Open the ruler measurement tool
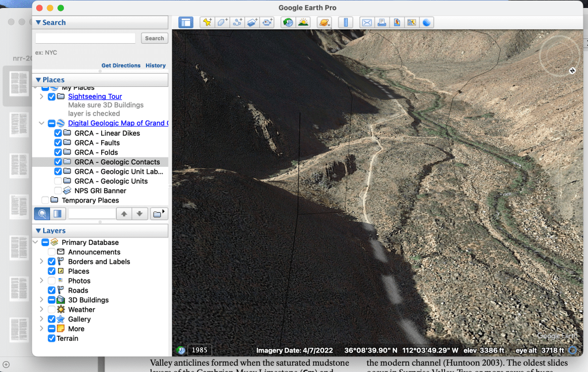Image resolution: width=588 pixels, height=372 pixels. [345, 22]
